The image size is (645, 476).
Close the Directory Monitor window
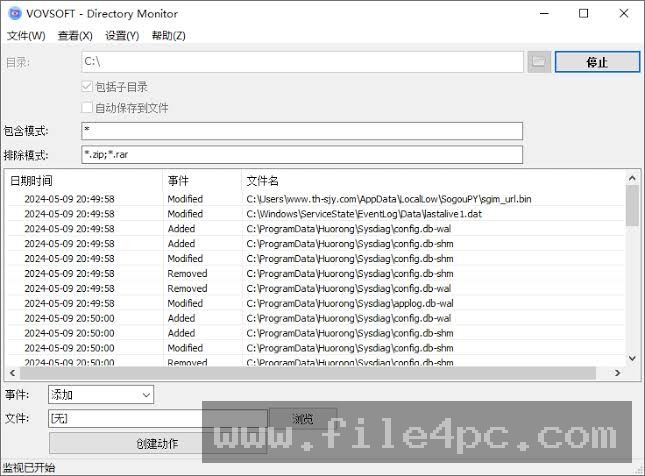pos(624,14)
